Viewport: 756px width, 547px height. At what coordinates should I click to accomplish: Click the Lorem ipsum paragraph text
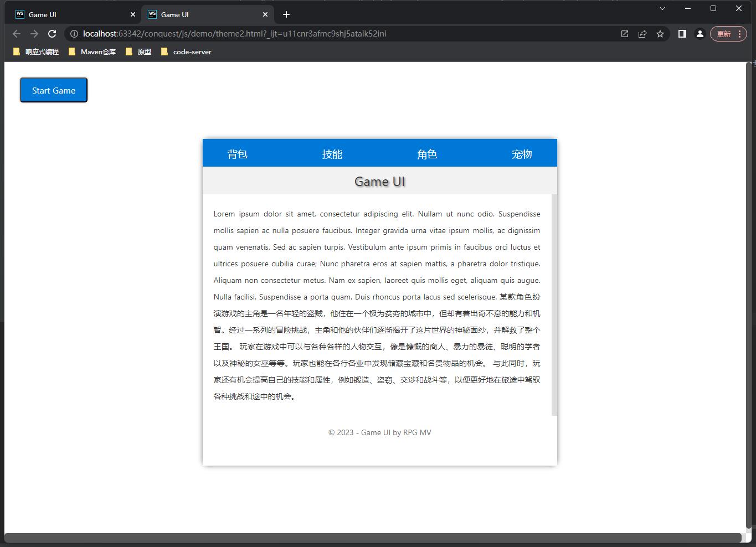[x=377, y=305]
